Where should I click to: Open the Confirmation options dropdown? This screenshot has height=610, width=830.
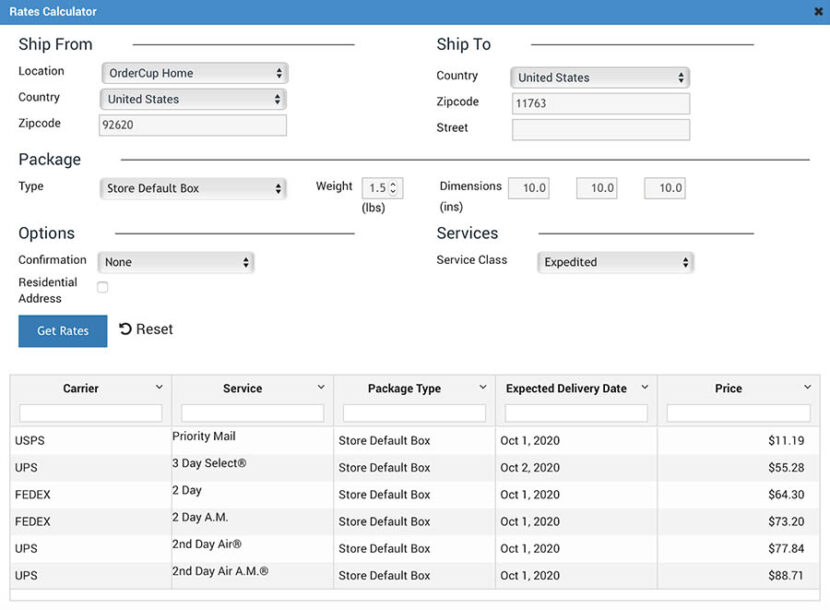coord(176,262)
